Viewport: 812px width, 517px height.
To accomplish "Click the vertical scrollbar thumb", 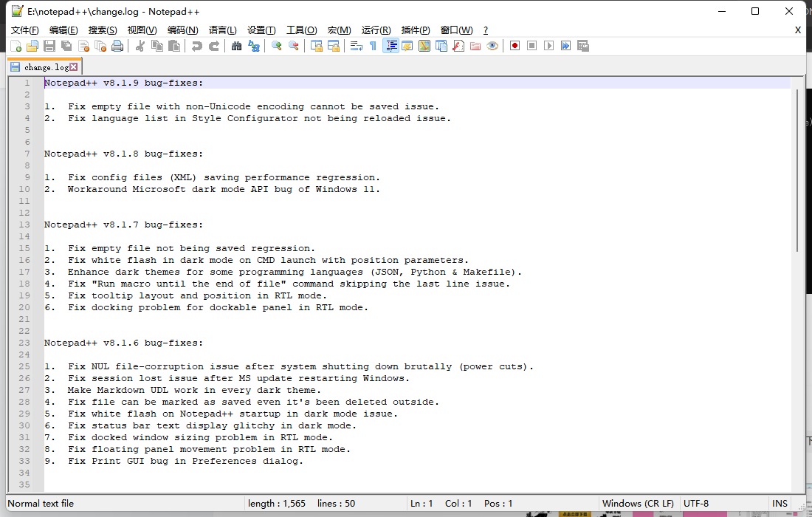I will click(x=797, y=170).
